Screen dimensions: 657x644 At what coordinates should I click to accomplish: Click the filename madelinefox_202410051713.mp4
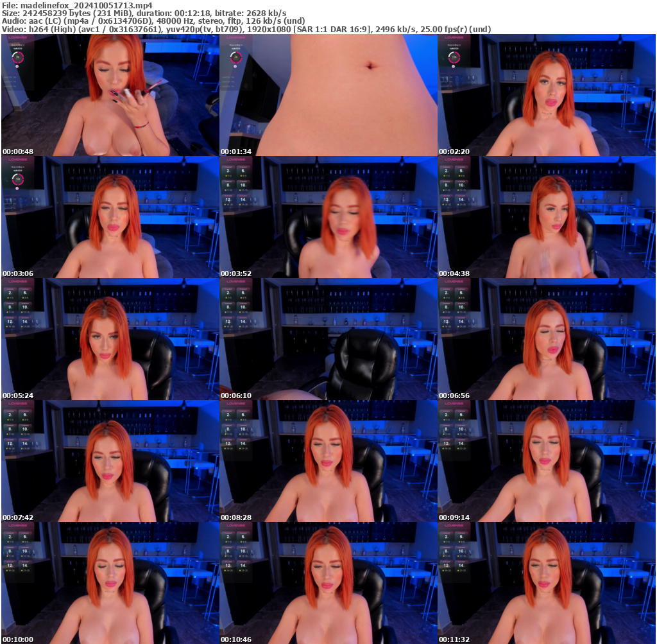coord(77,4)
